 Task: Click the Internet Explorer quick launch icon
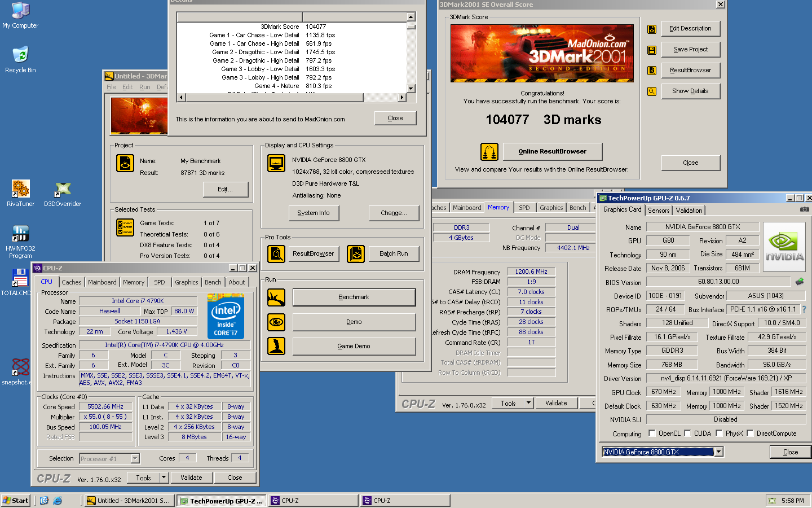57,500
